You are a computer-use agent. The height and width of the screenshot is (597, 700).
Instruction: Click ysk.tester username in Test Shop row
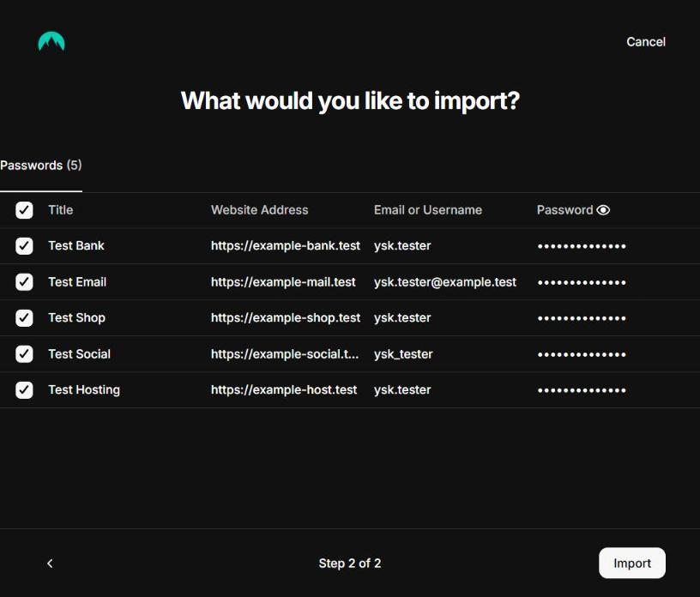point(402,318)
